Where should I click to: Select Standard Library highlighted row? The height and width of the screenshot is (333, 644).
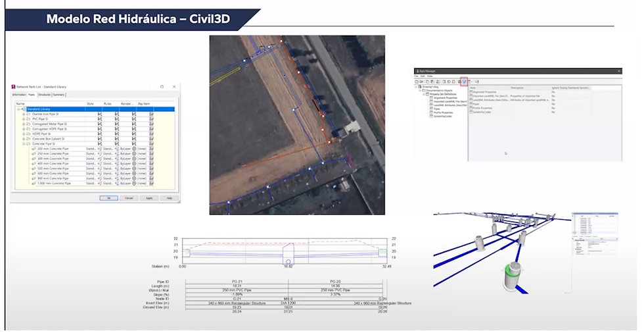tap(100, 109)
